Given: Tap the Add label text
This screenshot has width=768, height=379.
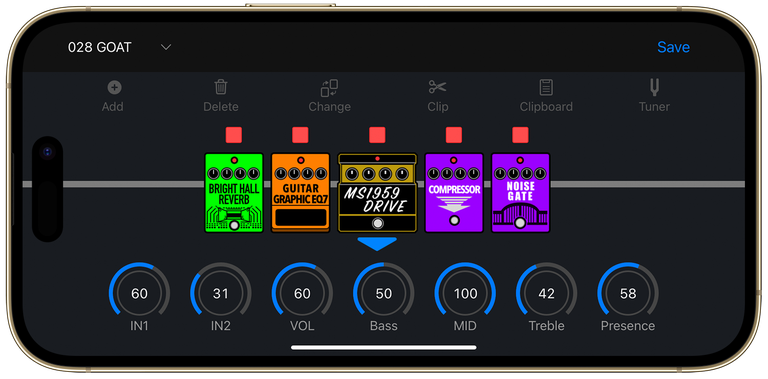Looking at the screenshot, I should point(113,107).
